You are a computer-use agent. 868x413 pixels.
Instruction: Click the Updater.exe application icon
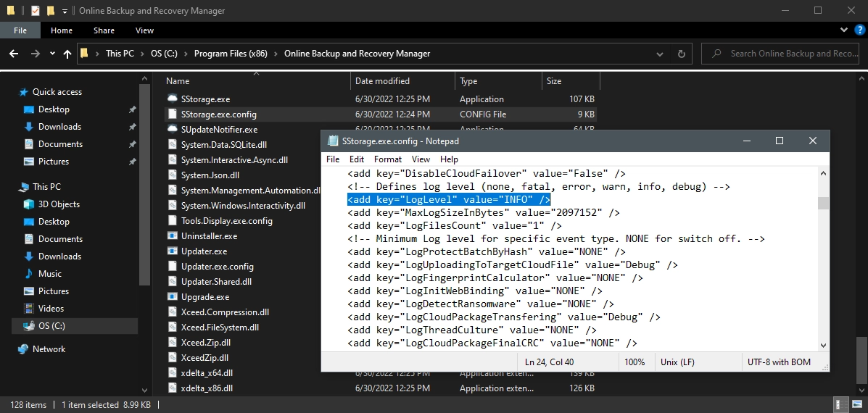pyautogui.click(x=172, y=251)
